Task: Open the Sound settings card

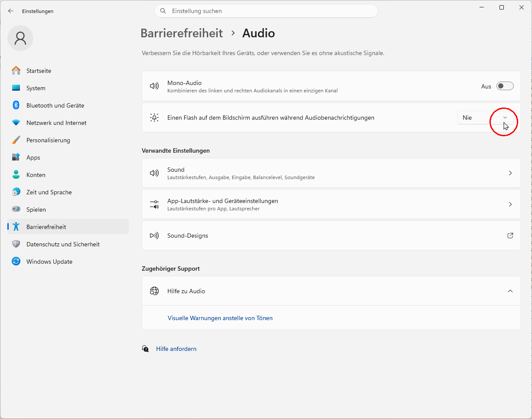Action: click(x=331, y=173)
